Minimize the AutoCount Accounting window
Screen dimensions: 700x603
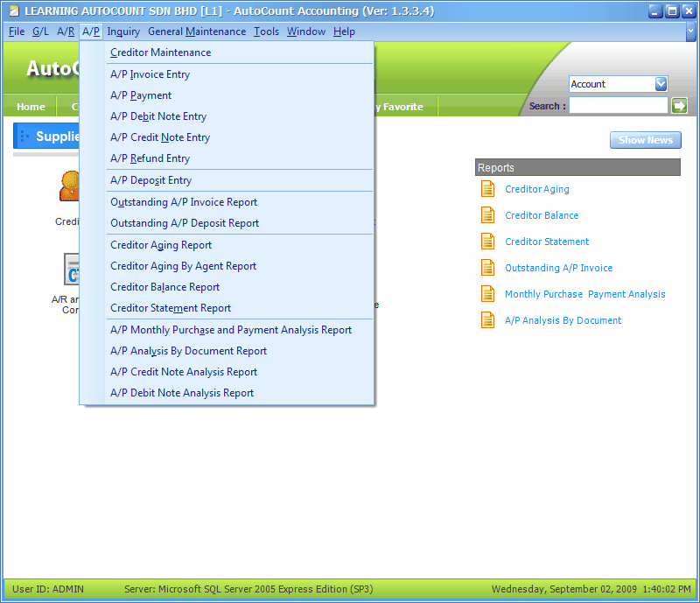pyautogui.click(x=654, y=11)
